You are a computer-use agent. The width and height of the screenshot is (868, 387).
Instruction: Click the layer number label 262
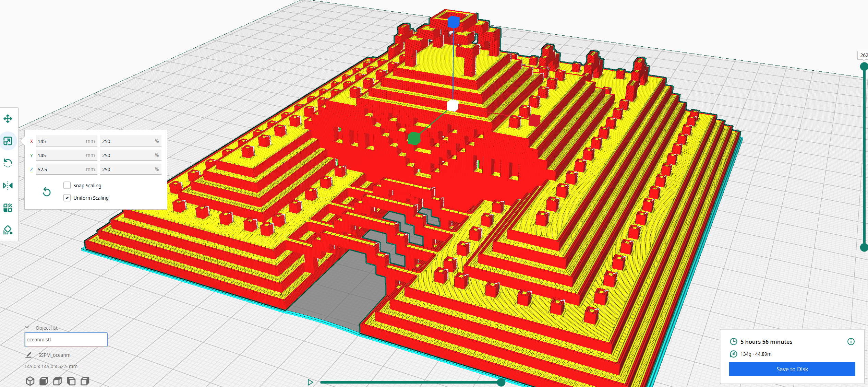click(x=864, y=55)
